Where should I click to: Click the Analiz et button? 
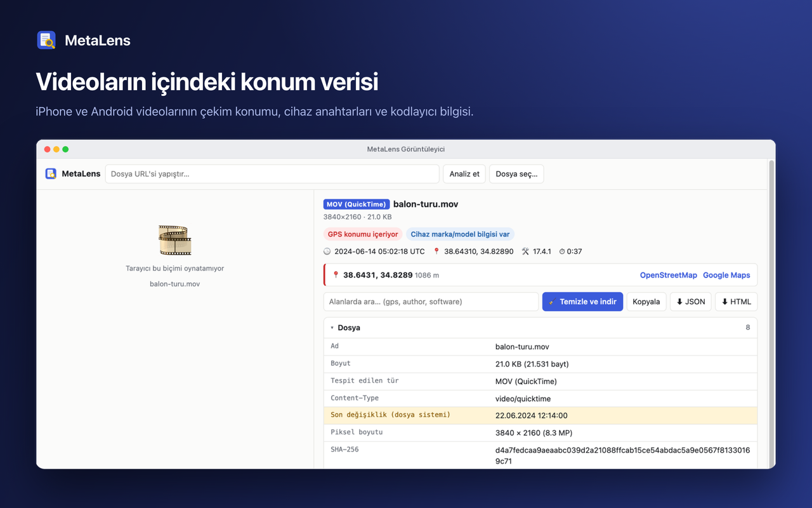click(465, 174)
